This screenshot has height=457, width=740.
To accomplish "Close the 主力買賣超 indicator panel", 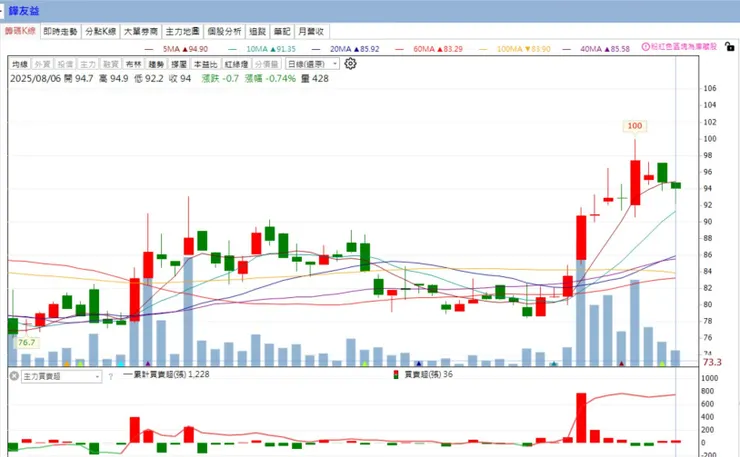I will click(14, 376).
